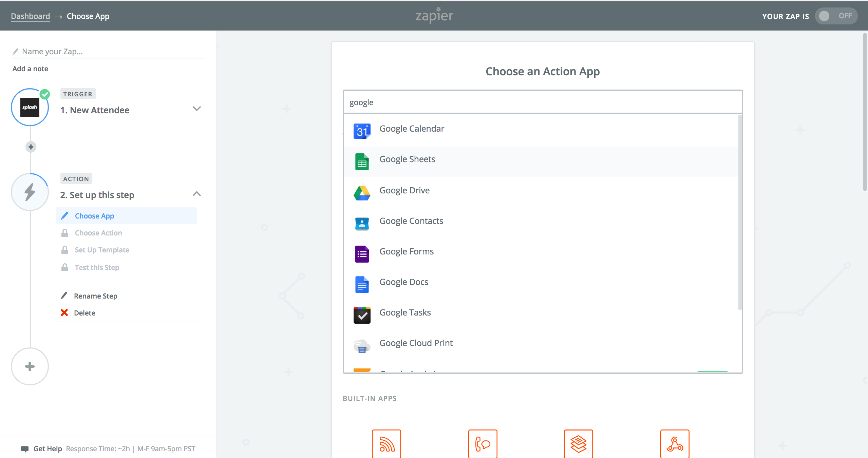
Task: Click the app results list scrollbar
Action: [740, 212]
